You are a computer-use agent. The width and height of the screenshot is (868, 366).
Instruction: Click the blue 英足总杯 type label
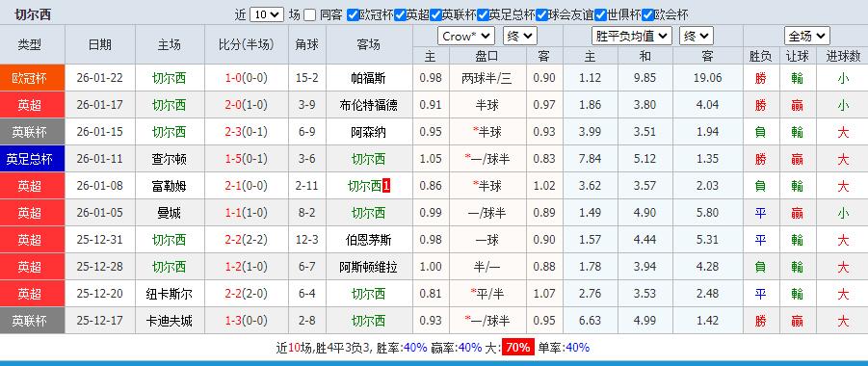point(33,160)
